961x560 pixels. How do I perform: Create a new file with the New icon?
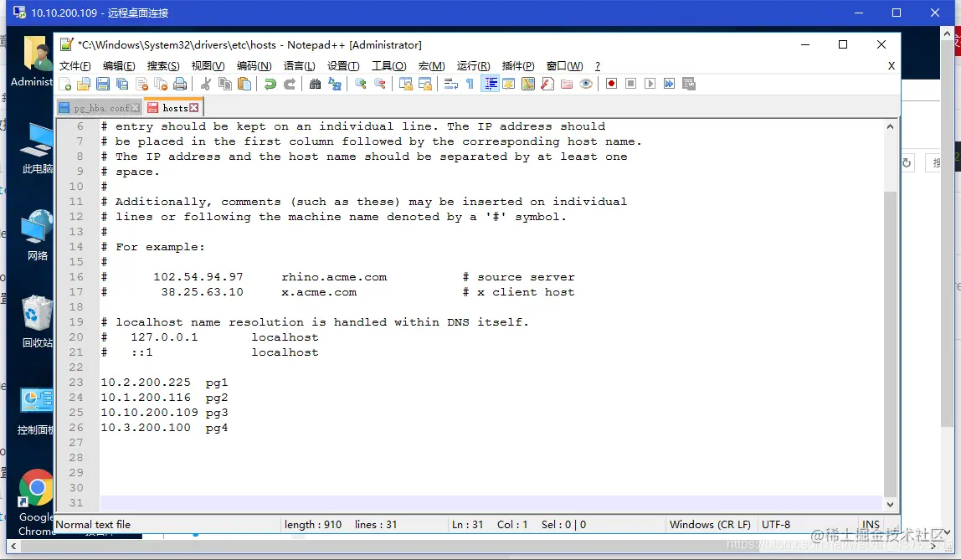tap(65, 84)
